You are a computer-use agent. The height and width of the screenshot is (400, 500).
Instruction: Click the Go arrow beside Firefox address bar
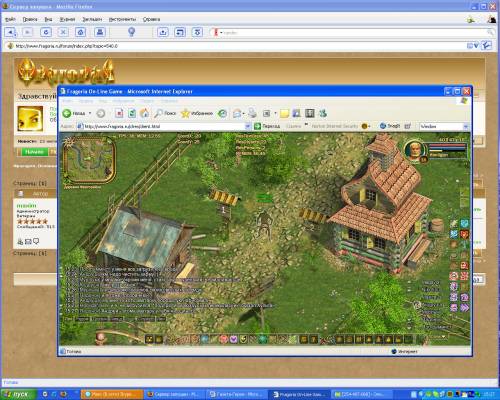point(487,45)
